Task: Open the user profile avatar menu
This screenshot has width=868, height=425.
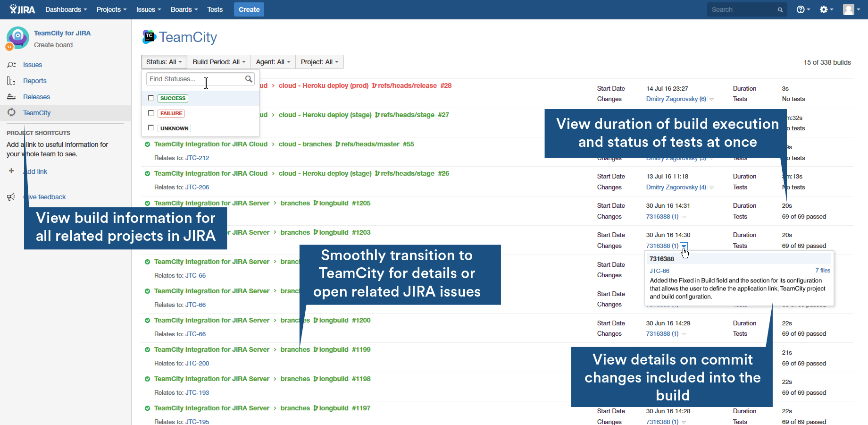Action: point(851,9)
